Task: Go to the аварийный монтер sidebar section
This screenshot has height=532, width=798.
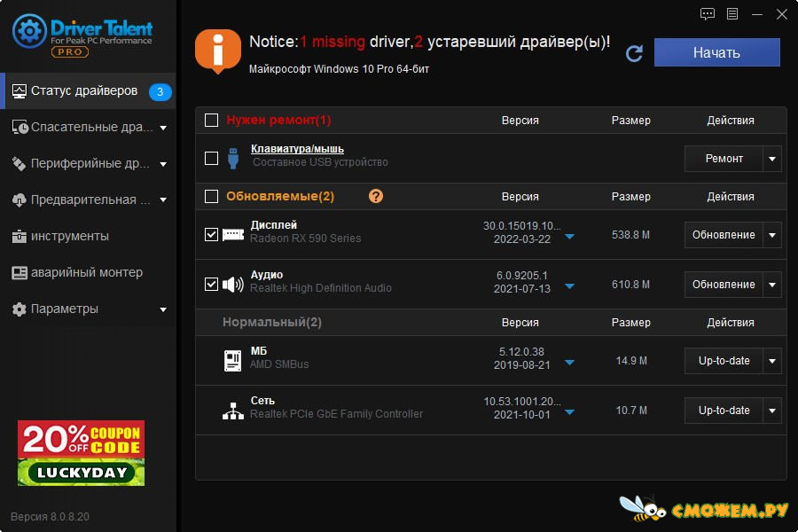Action: (88, 273)
